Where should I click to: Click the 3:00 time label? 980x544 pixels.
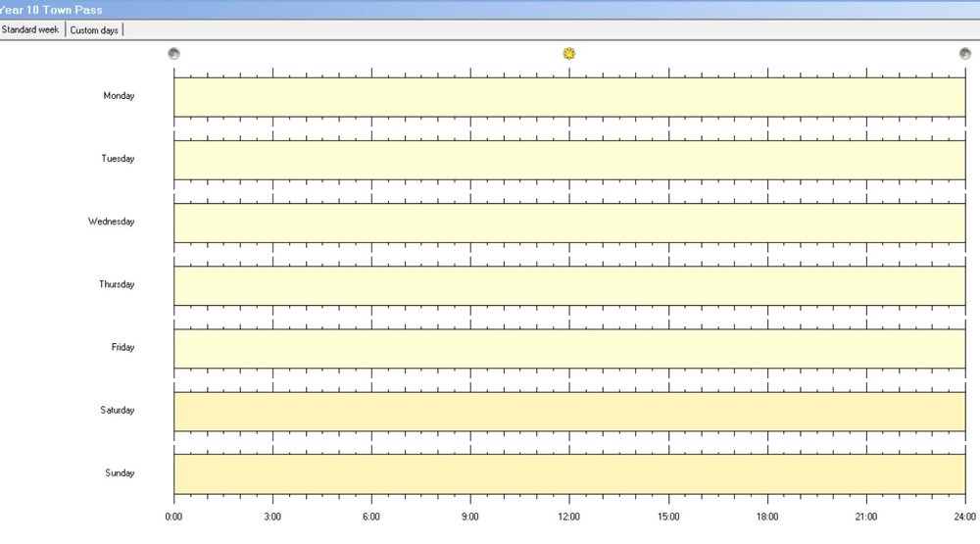[x=272, y=517]
